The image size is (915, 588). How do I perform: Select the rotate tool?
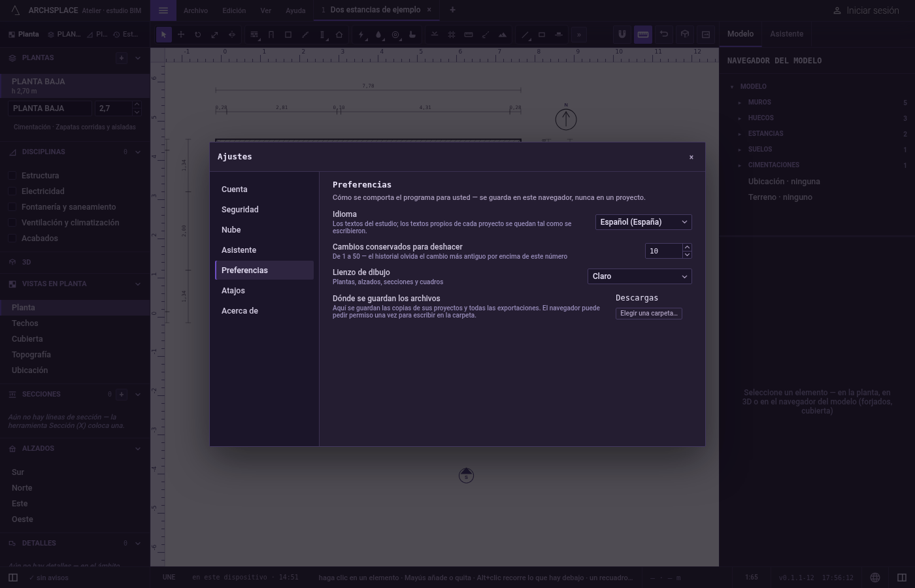pos(198,35)
